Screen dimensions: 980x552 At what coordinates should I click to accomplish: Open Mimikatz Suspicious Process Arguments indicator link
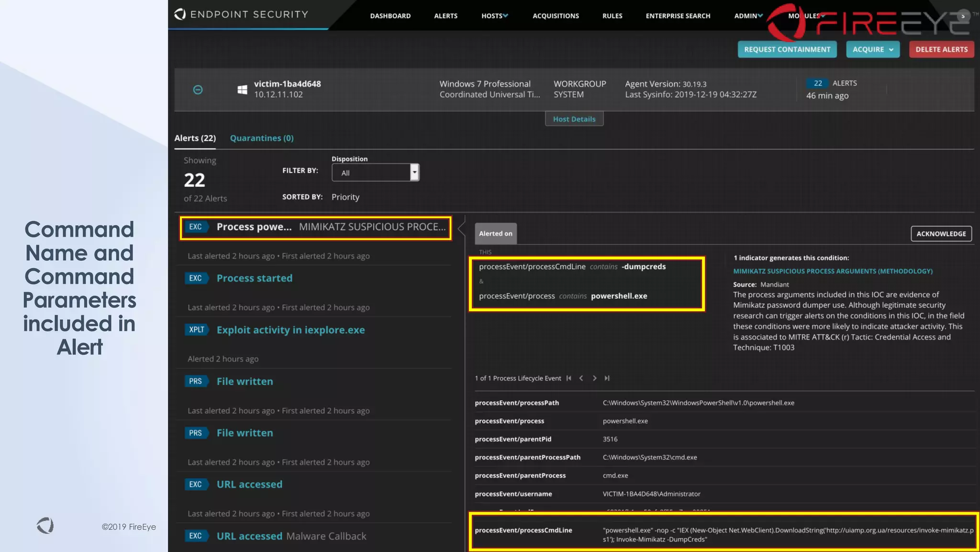pyautogui.click(x=833, y=271)
